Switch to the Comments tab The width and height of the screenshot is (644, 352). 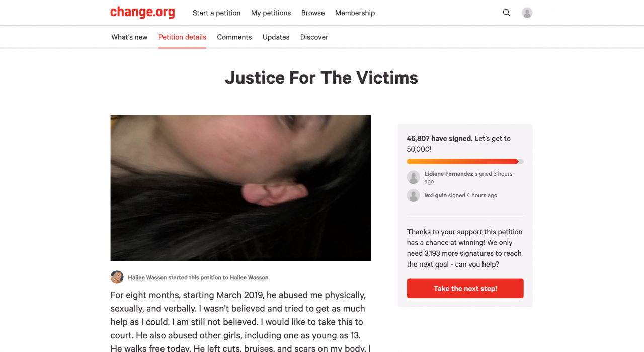click(234, 37)
